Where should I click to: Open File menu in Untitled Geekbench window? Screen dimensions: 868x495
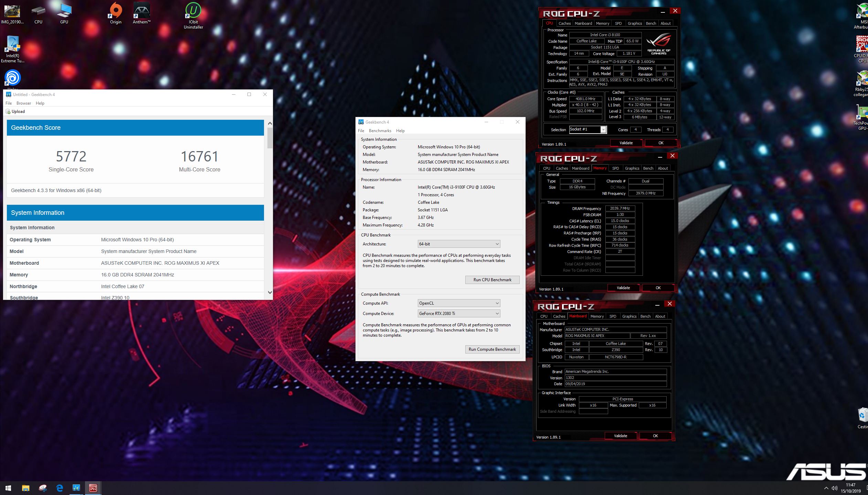pos(9,103)
